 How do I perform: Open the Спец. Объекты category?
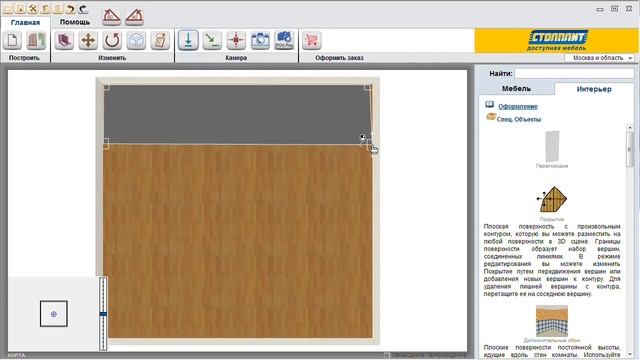[x=519, y=119]
